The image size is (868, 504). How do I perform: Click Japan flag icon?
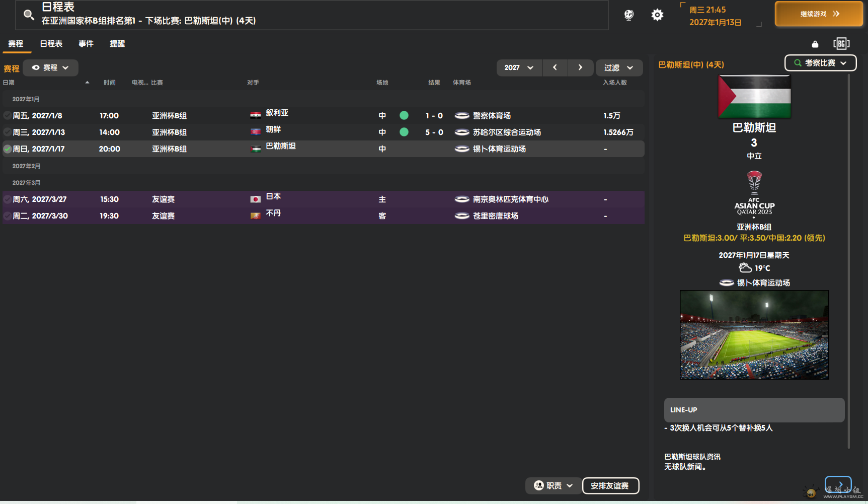[x=256, y=199]
